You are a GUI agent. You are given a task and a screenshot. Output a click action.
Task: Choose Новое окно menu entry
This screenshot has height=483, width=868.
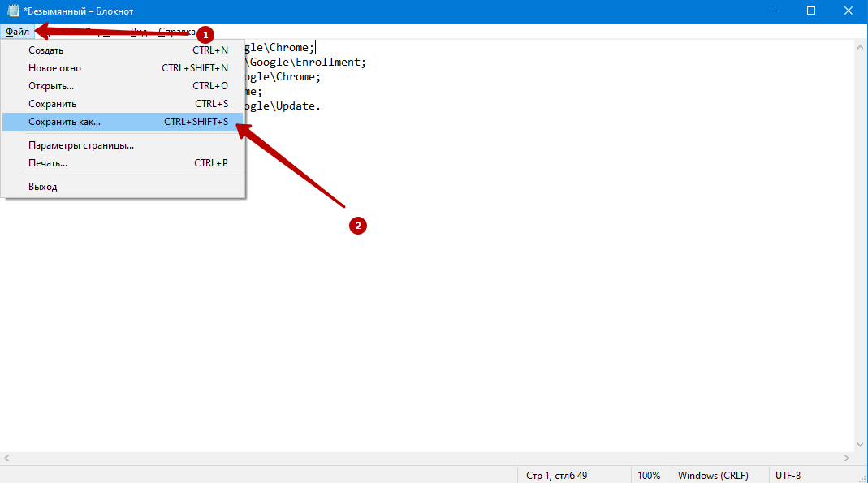[x=54, y=68]
